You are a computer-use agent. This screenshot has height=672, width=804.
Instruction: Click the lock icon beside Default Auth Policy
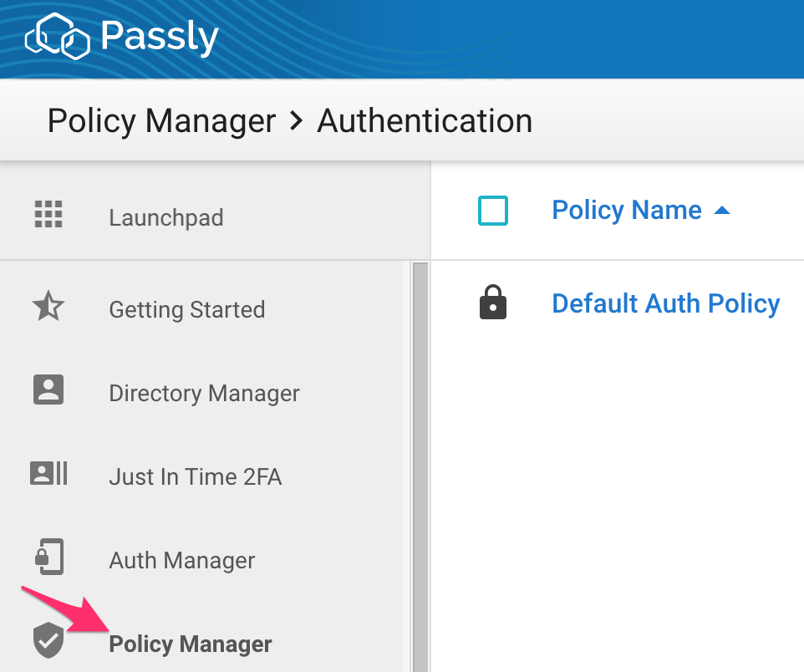click(x=493, y=302)
